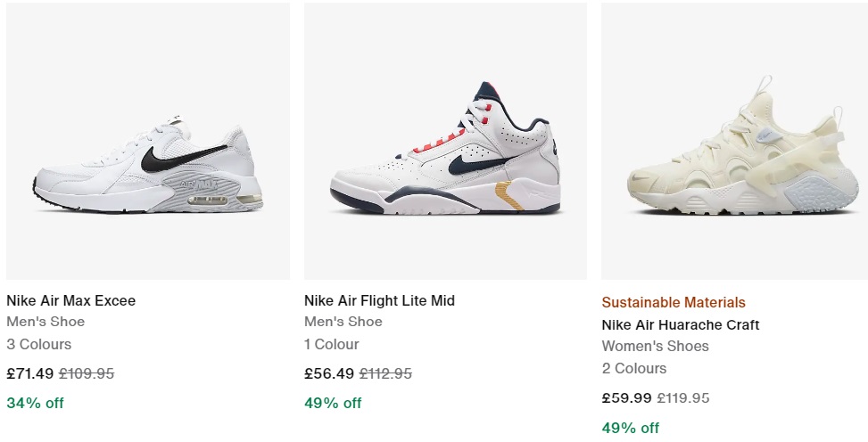868x442 pixels.
Task: Click the 34% off discount label
Action: click(36, 402)
